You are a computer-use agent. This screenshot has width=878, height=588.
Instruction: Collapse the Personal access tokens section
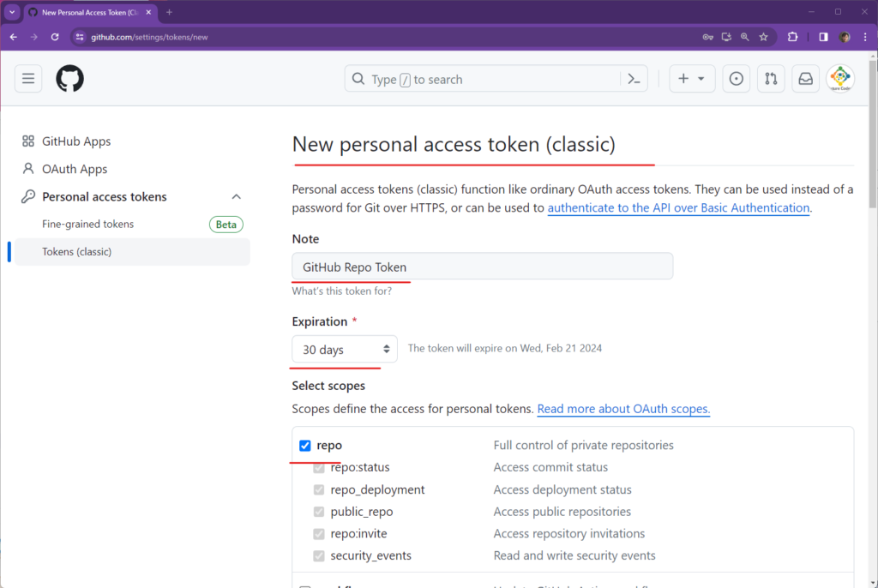237,196
